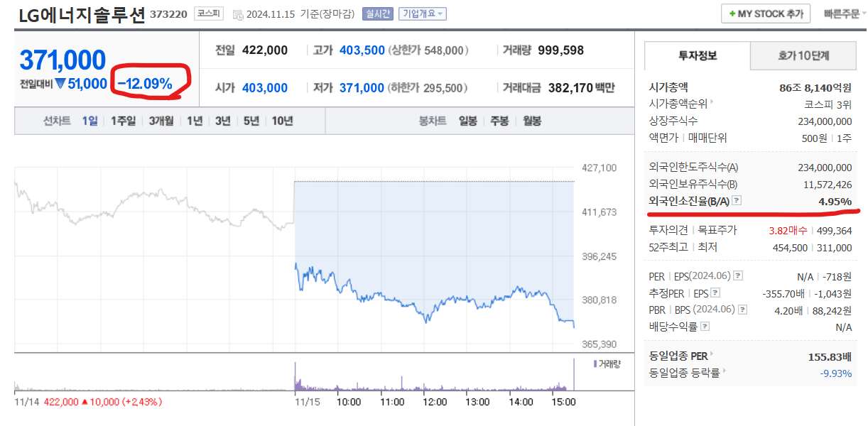Click the help icon beside PBR BPS(2024.06)
The height and width of the screenshot is (426, 868).
[742, 310]
